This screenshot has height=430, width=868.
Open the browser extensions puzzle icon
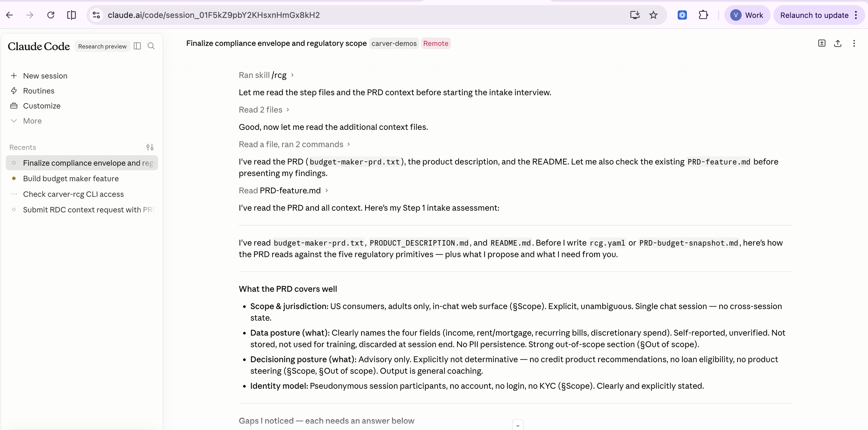[x=703, y=15]
